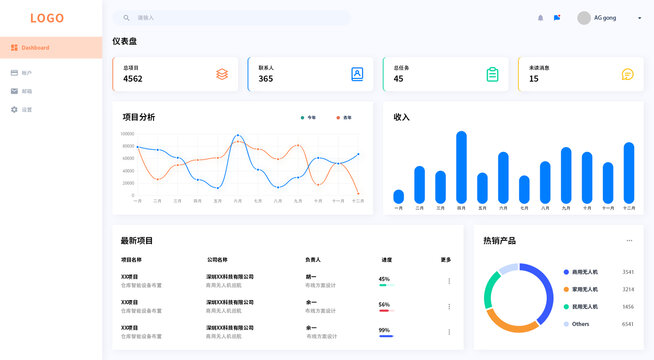Screen dimensions: 654x360
Task: Click the blue 99% progress bar
Action: pos(386,336)
